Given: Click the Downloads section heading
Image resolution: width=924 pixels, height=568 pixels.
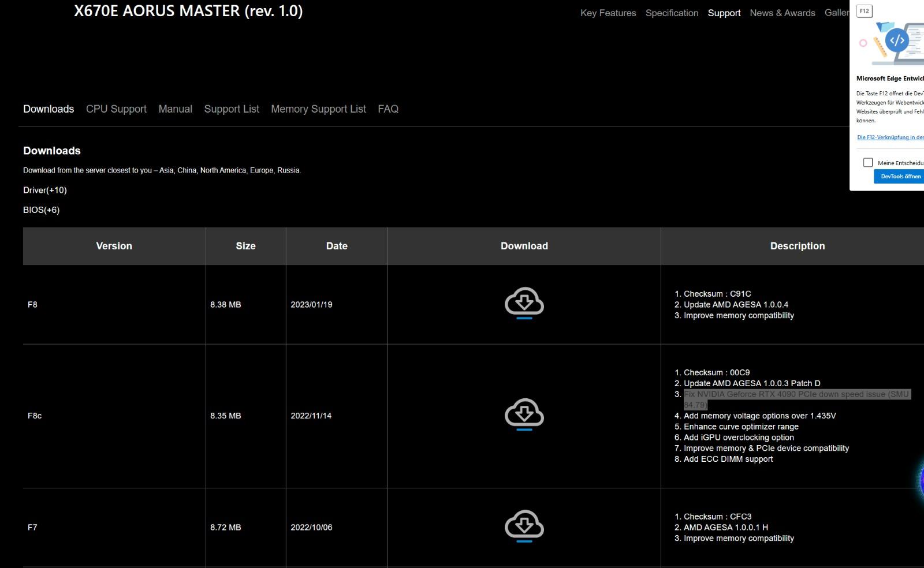Looking at the screenshot, I should (52, 151).
